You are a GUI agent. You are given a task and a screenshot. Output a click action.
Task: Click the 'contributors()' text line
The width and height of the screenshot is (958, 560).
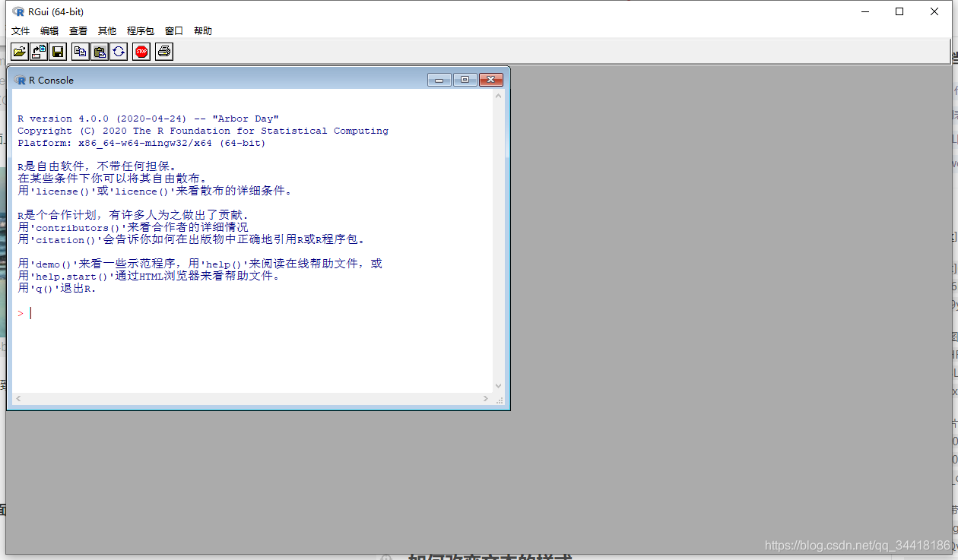pos(133,227)
